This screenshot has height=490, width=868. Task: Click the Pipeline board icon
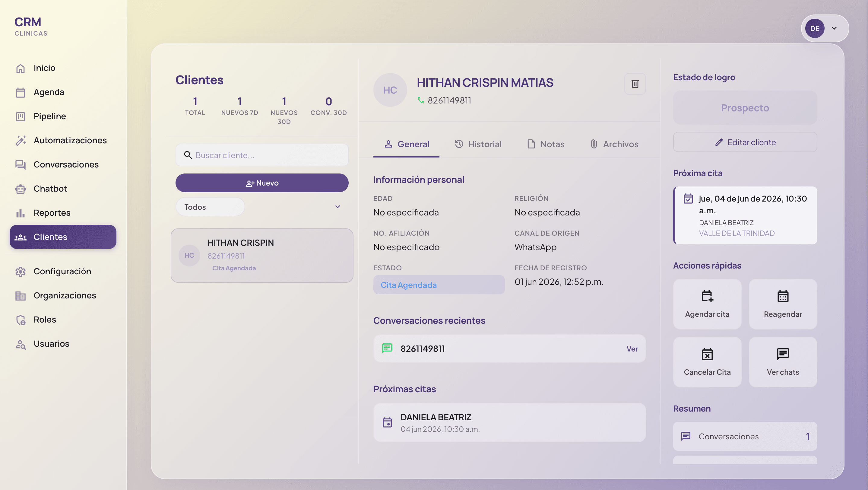coord(21,116)
